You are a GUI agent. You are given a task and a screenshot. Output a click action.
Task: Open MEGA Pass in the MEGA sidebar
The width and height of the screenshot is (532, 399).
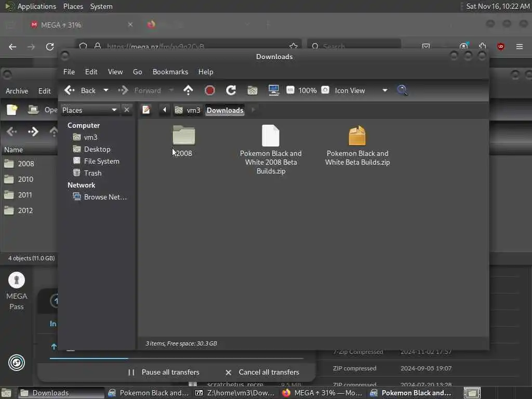pos(17,291)
